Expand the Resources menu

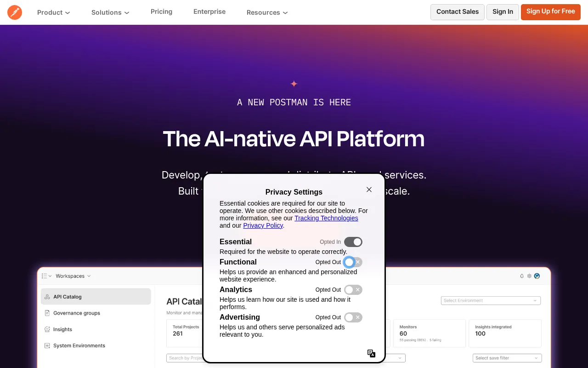267,12
